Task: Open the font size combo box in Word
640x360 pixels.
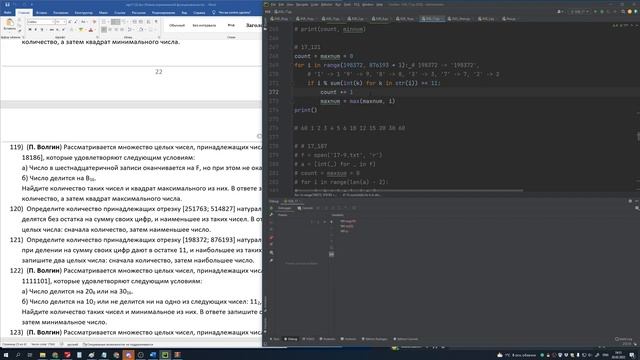Action: 61,22
